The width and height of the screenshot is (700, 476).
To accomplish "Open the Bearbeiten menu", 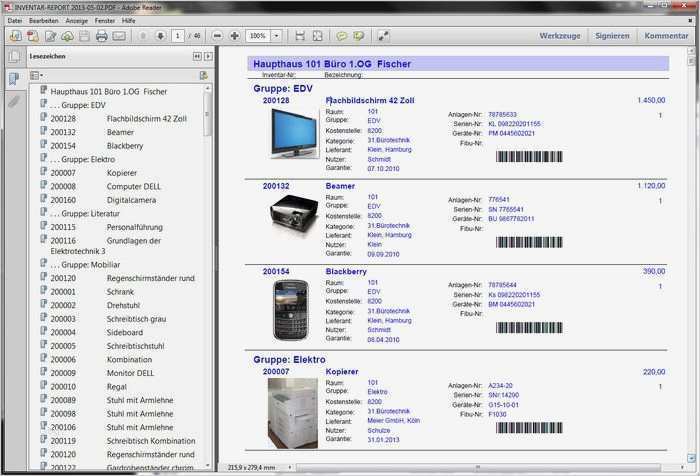I will click(x=43, y=20).
